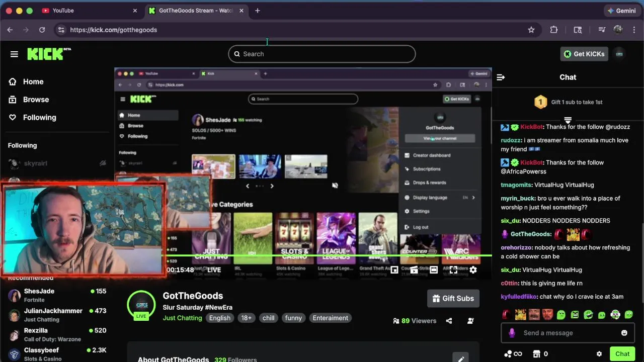Reload the page
This screenshot has width=644, height=362.
[42, 30]
